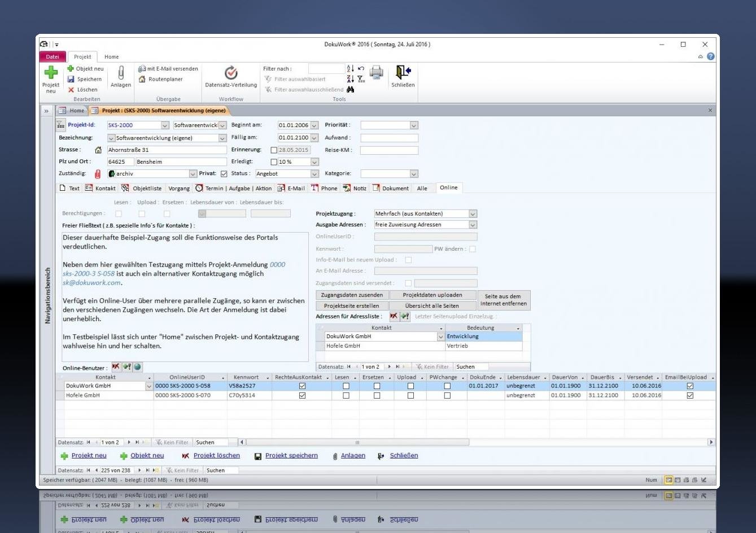
Task: Click the binoculars search icon
Action: (351, 90)
